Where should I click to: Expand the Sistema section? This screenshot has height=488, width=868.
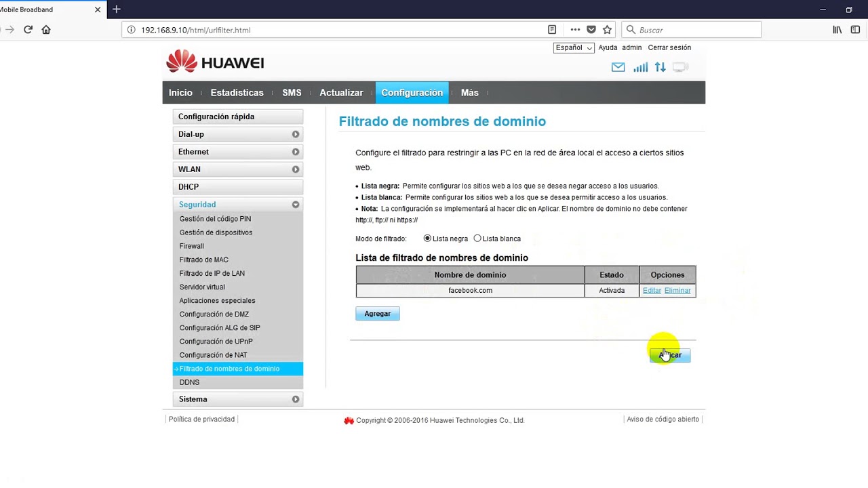pyautogui.click(x=237, y=399)
